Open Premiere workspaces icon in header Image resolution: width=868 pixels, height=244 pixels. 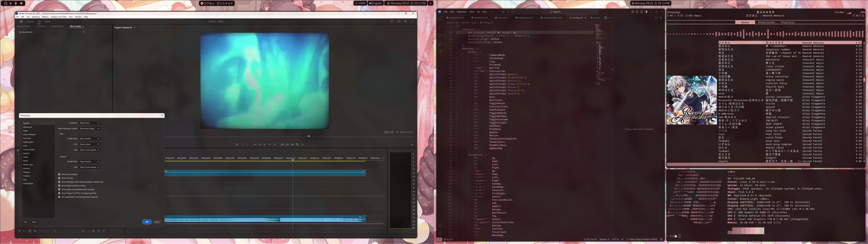click(x=392, y=21)
